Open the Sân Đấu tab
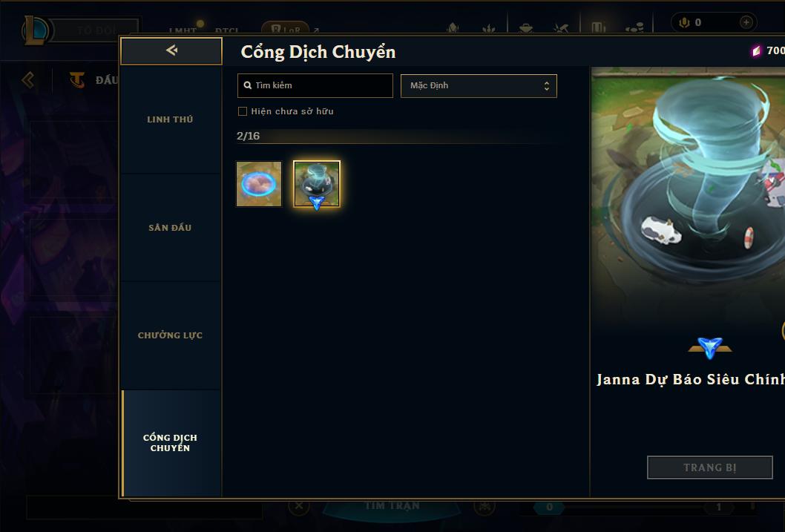The image size is (785, 532). 171,228
